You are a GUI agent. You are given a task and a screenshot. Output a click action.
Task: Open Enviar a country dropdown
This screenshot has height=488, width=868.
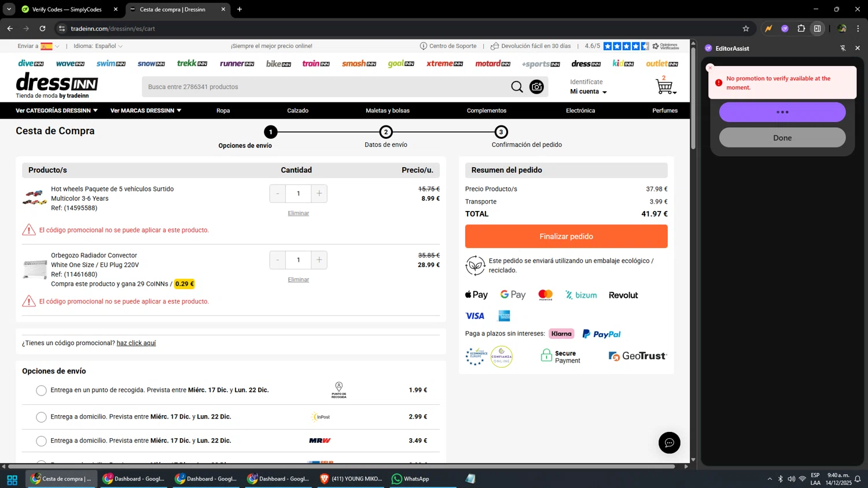point(38,46)
